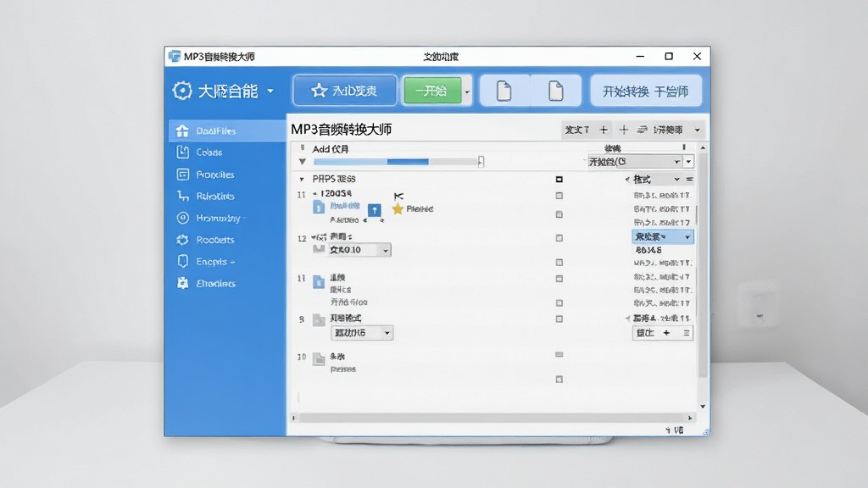
Task: Click the blue progress slider track
Action: point(396,162)
